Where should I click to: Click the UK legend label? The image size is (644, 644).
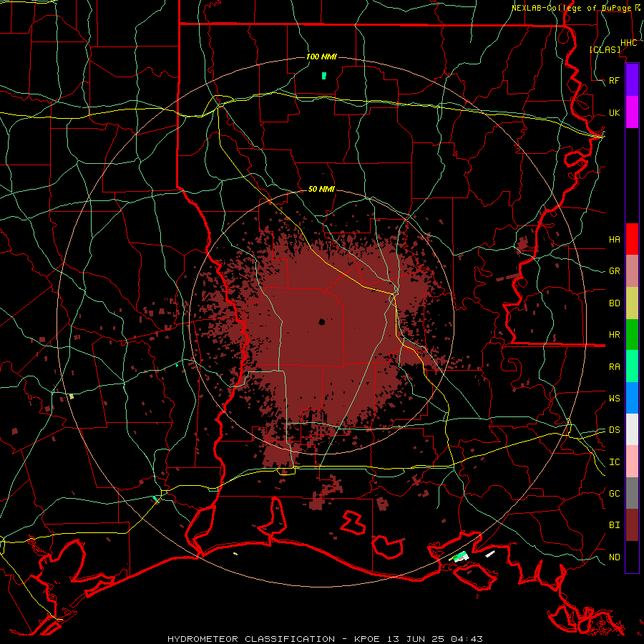(x=614, y=112)
